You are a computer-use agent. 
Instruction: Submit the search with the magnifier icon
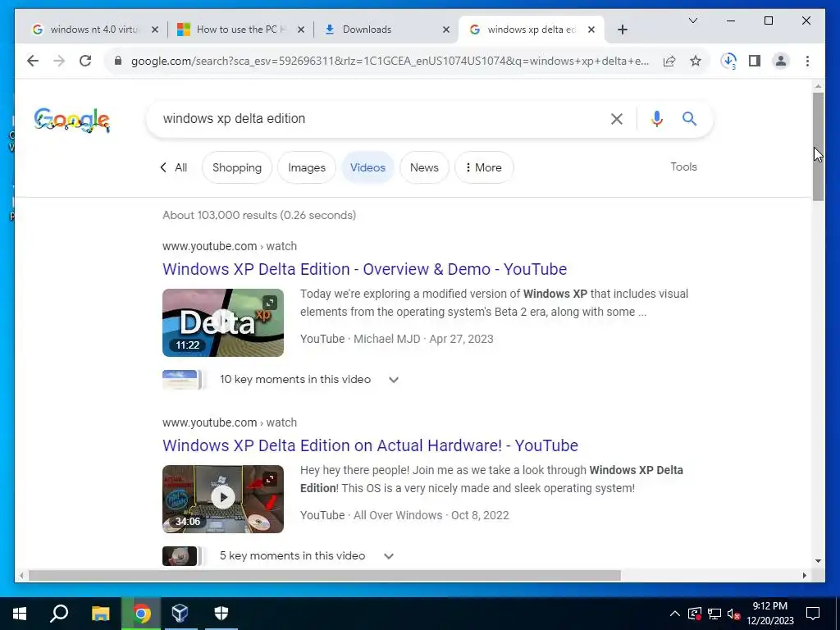tap(689, 119)
